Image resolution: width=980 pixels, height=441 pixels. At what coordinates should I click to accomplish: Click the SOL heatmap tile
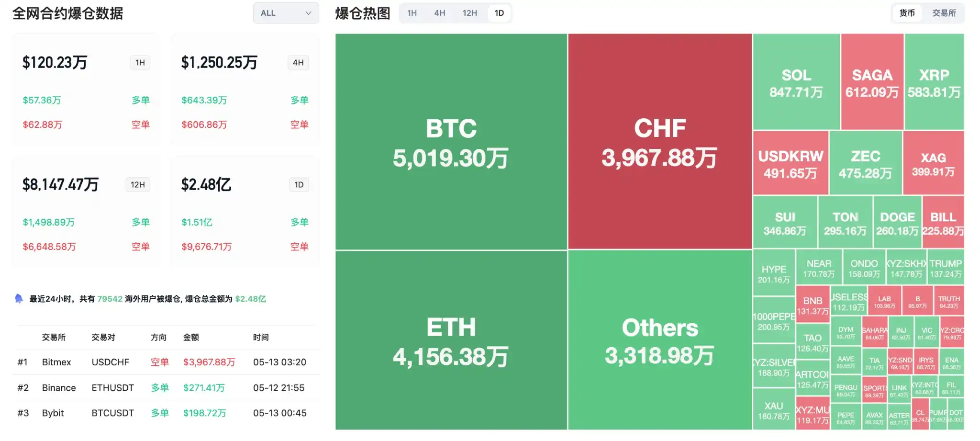coord(796,82)
